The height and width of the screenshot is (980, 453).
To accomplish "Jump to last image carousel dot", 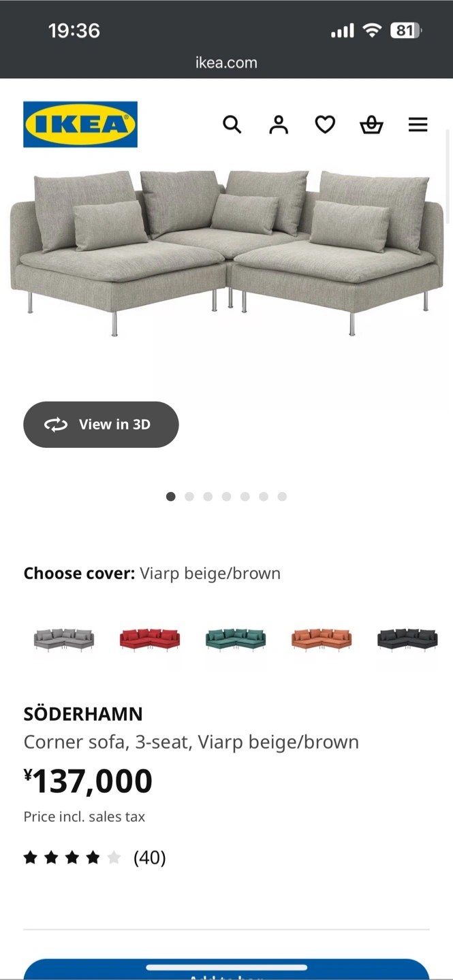I will (x=282, y=497).
